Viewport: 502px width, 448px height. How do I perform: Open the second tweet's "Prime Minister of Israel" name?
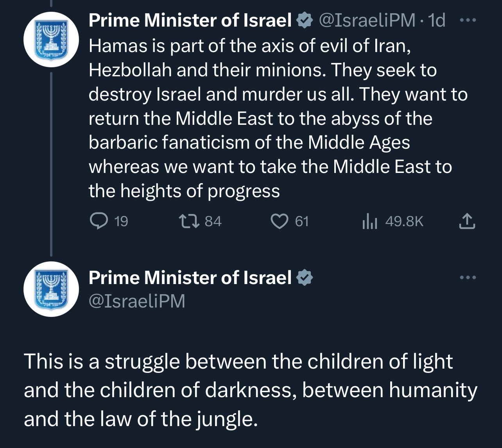[x=190, y=278]
